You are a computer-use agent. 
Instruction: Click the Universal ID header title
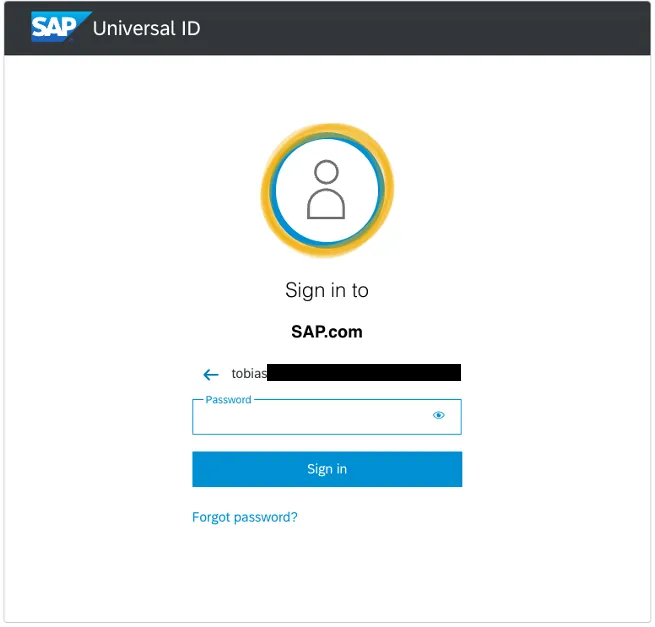pos(146,28)
